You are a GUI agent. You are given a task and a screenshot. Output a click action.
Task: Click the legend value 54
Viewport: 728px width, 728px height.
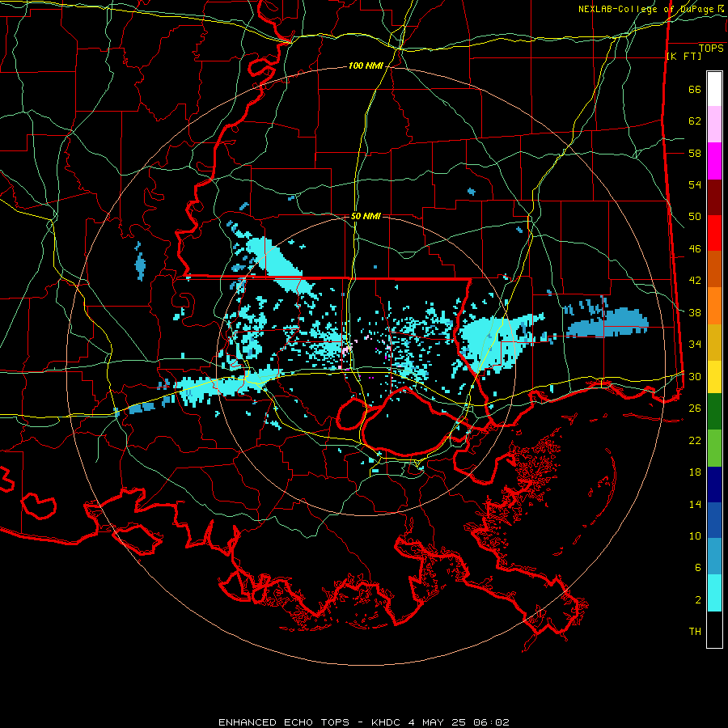(x=695, y=184)
